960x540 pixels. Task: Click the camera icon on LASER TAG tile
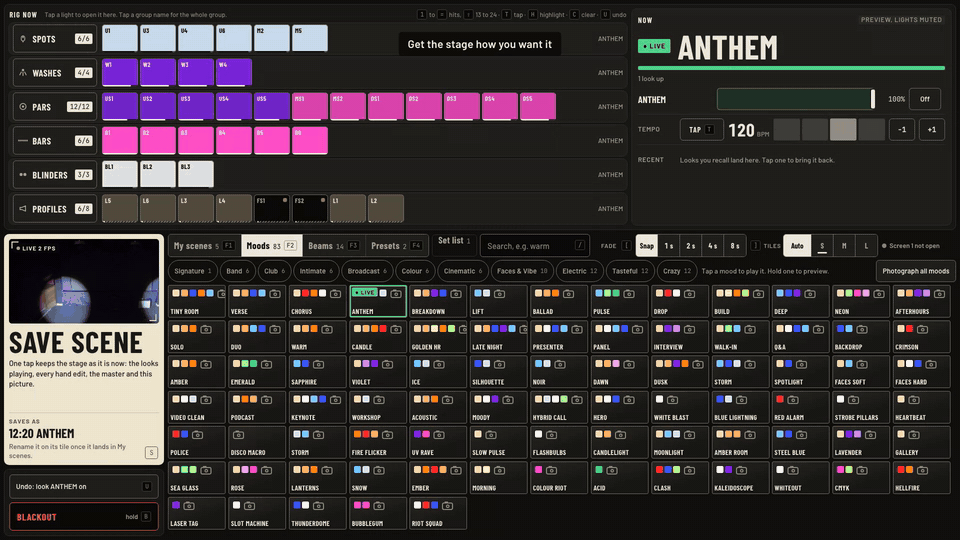point(189,506)
